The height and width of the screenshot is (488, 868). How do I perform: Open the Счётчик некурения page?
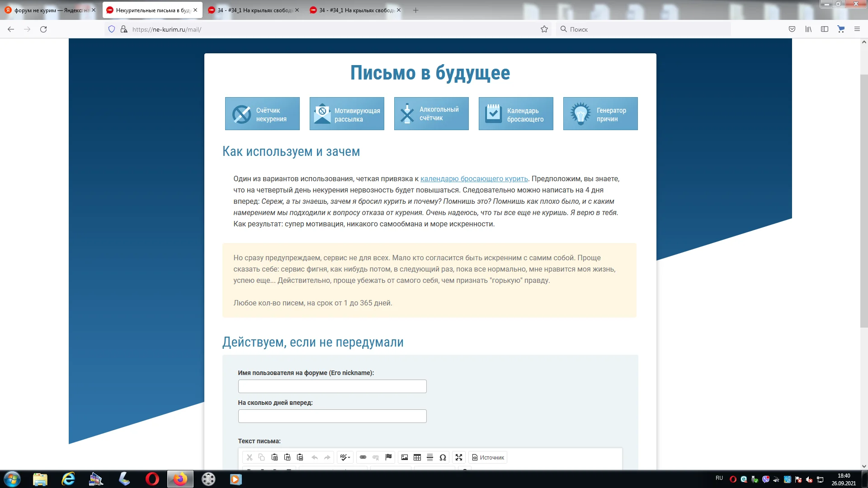262,114
